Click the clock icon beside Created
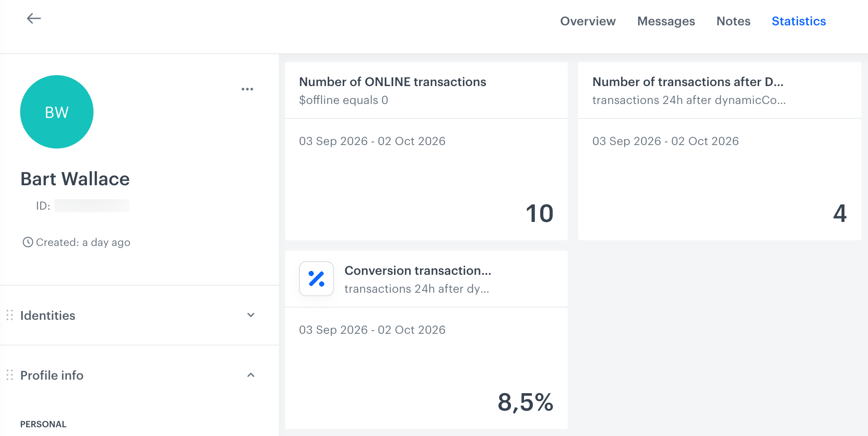868x436 pixels. (28, 242)
